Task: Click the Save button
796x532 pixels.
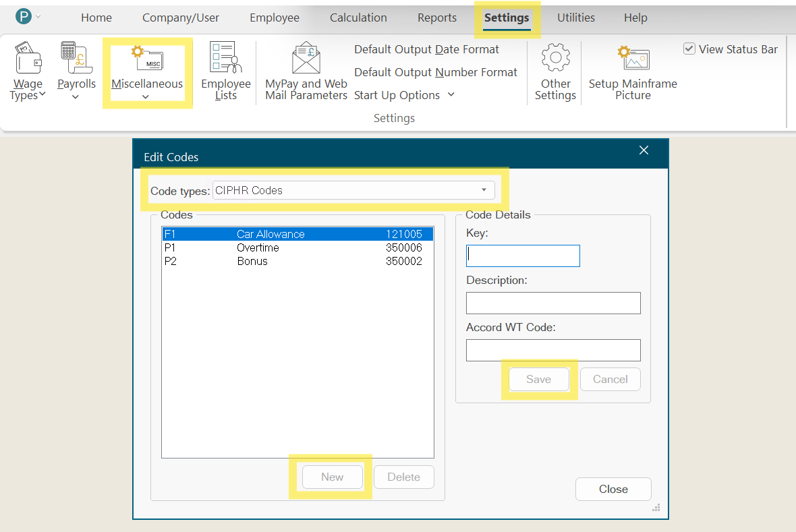Action: coord(538,379)
